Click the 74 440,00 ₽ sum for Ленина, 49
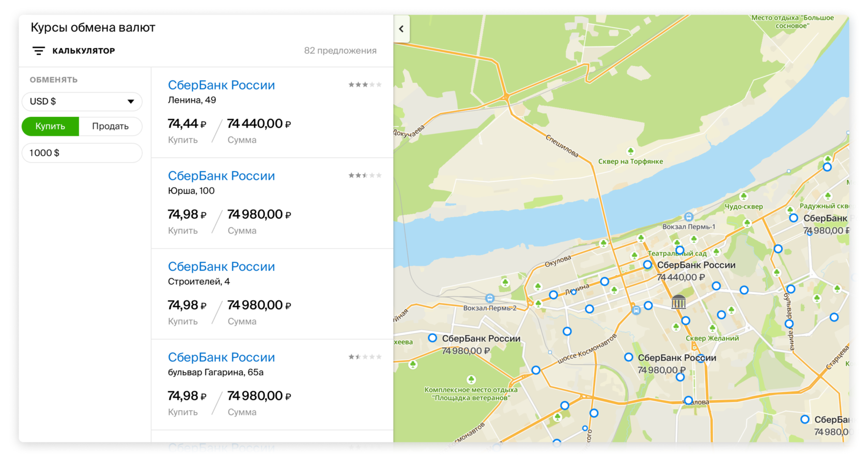This screenshot has width=868, height=457. coord(259,124)
